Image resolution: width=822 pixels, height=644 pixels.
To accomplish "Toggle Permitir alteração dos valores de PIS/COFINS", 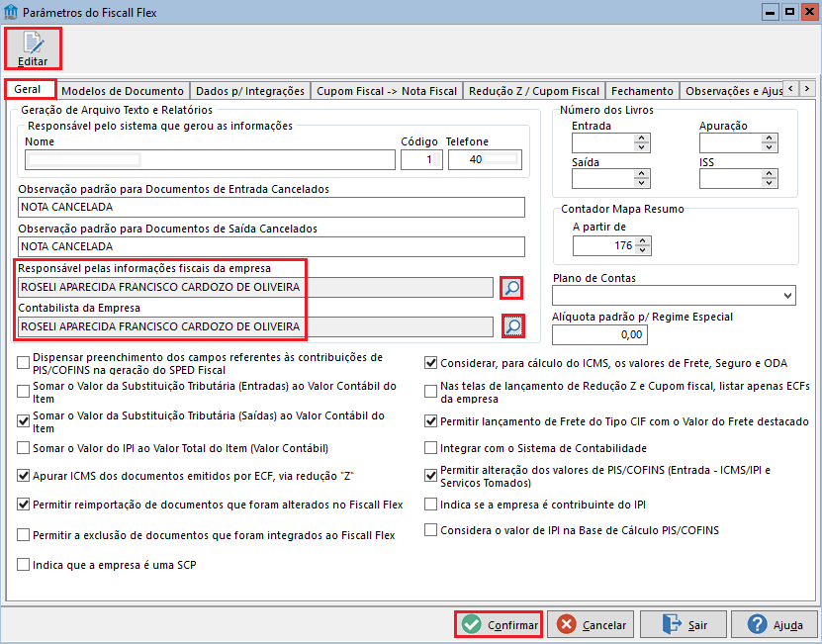I will click(430, 476).
